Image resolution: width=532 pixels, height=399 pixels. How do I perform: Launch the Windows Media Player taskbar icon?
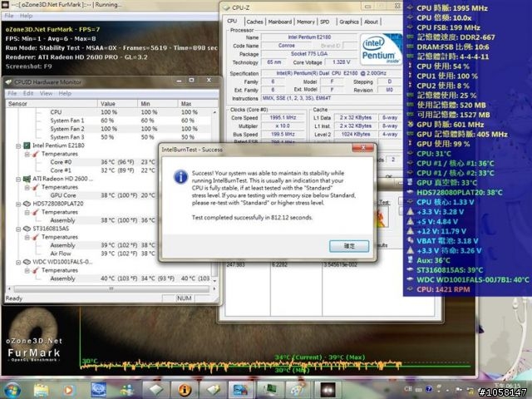pos(68,390)
